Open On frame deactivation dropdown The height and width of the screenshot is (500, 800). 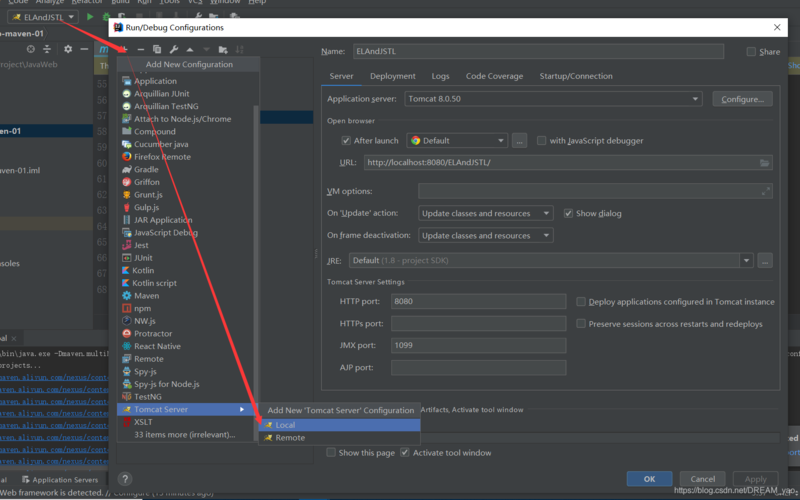tap(486, 235)
